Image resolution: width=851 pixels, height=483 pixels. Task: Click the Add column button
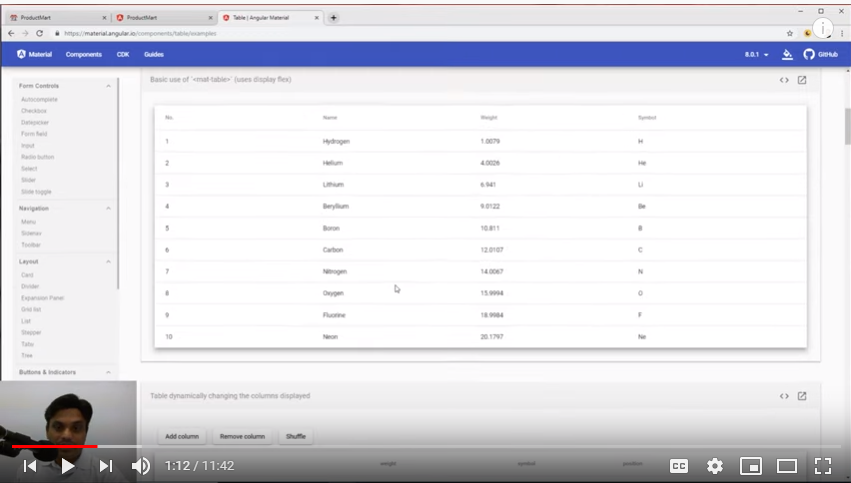tap(182, 436)
